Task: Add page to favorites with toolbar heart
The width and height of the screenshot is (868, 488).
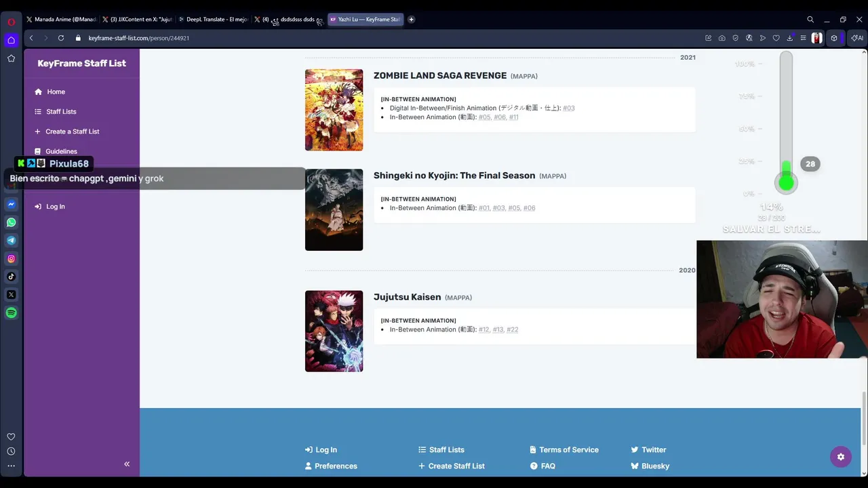Action: click(776, 38)
